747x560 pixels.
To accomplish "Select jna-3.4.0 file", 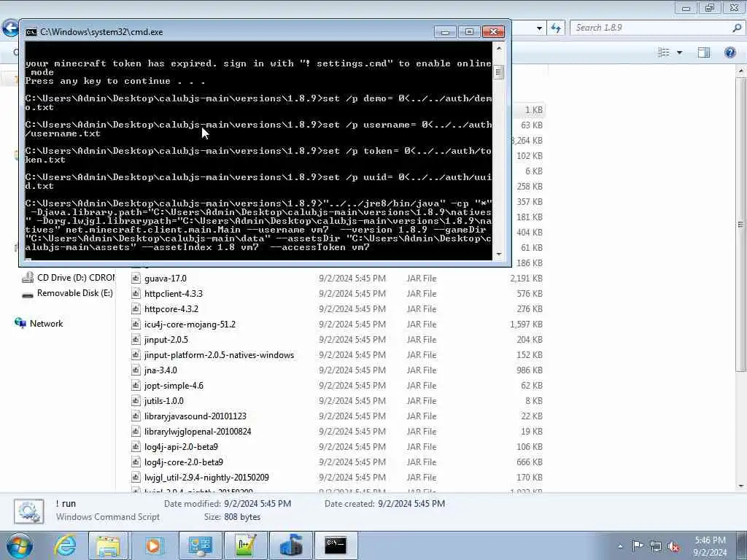I will 160,370.
